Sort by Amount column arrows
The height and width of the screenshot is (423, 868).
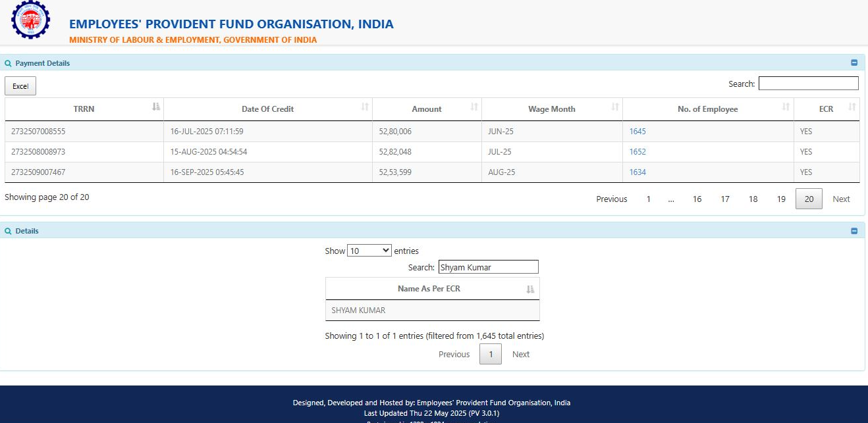coord(474,108)
